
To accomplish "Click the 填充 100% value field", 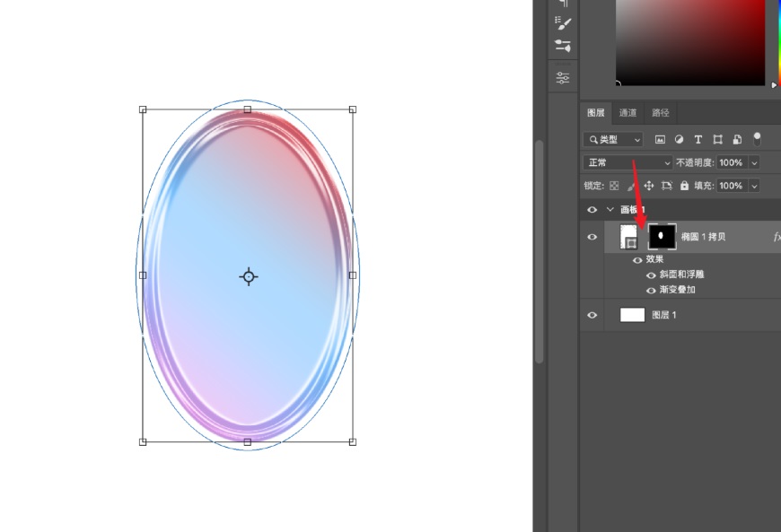I will [732, 186].
